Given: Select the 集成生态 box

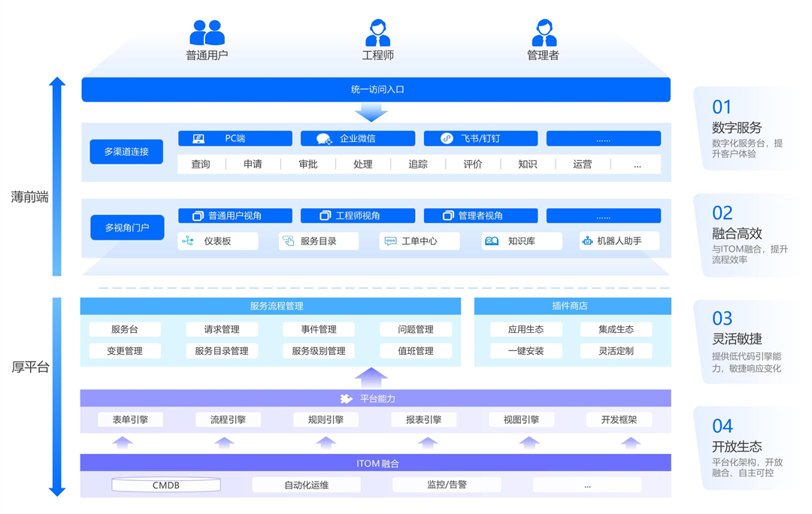Looking at the screenshot, I should (x=617, y=329).
